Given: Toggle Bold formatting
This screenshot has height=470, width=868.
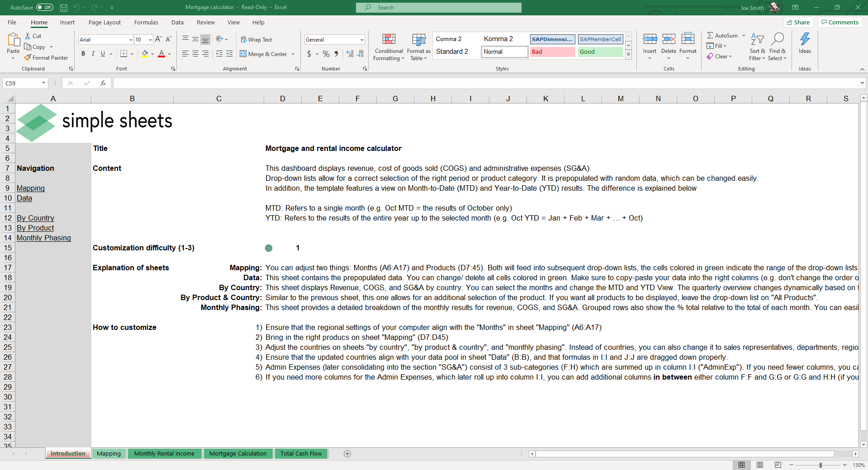Looking at the screenshot, I should (83, 54).
